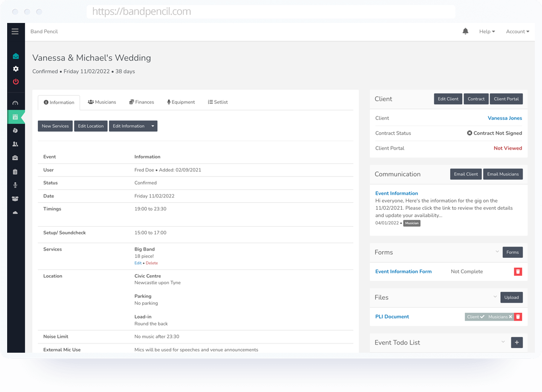Open the calendar icon in sidebar
The image size is (542, 392).
coord(15,117)
